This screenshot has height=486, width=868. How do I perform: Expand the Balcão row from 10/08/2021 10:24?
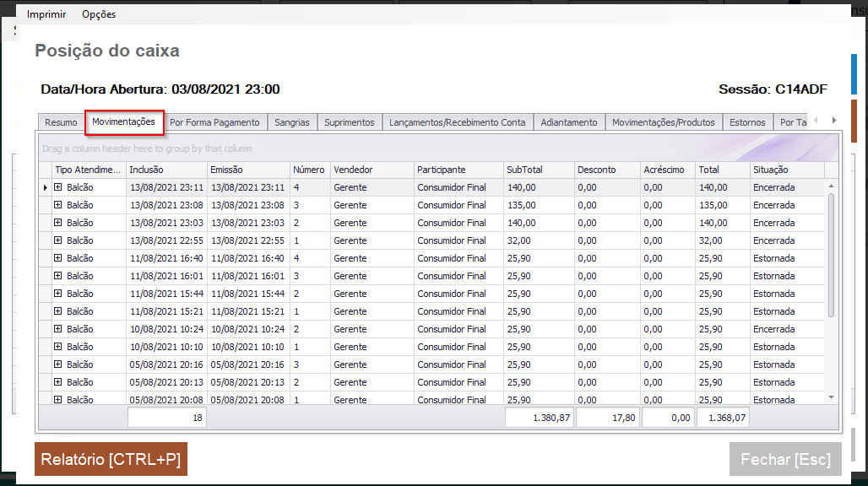[x=58, y=329]
